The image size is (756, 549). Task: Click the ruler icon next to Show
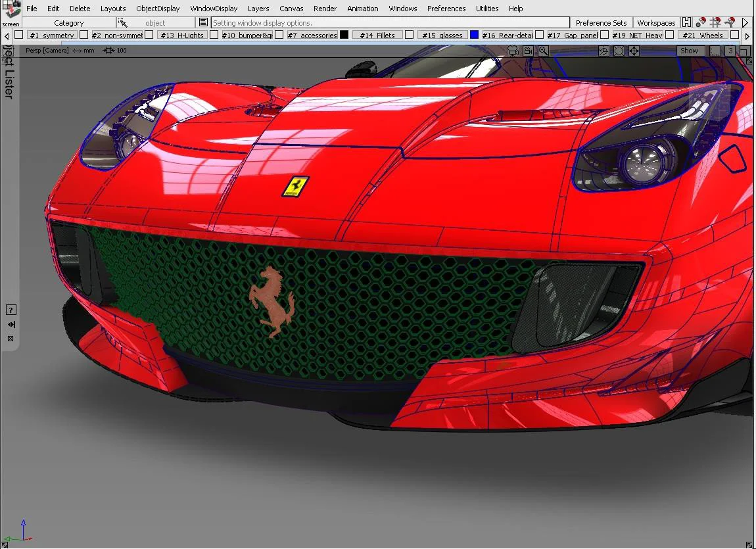coord(715,51)
